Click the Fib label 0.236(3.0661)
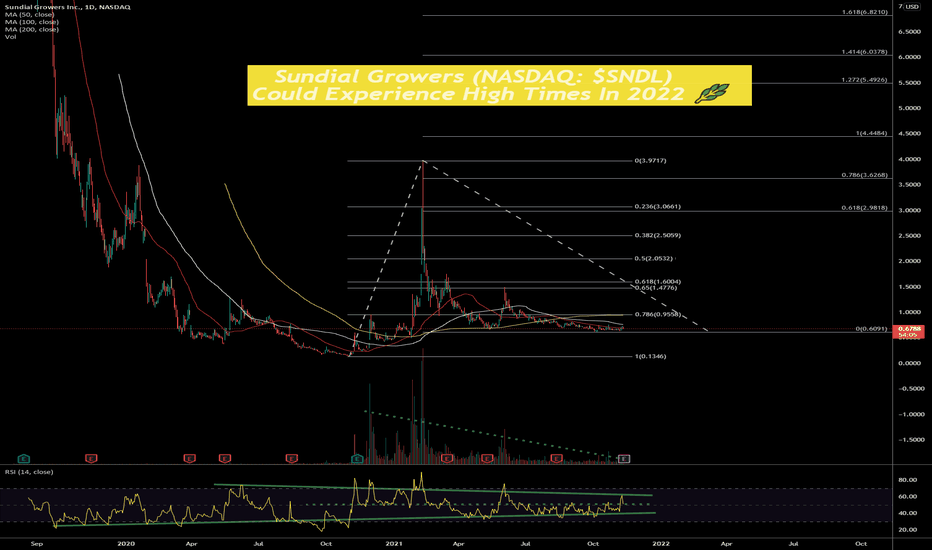 pos(657,206)
